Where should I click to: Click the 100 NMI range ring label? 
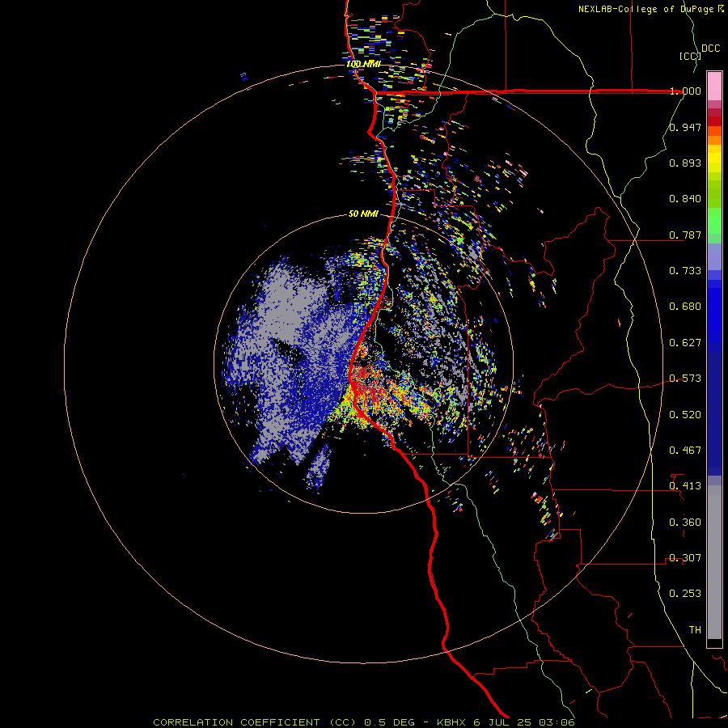(x=363, y=64)
